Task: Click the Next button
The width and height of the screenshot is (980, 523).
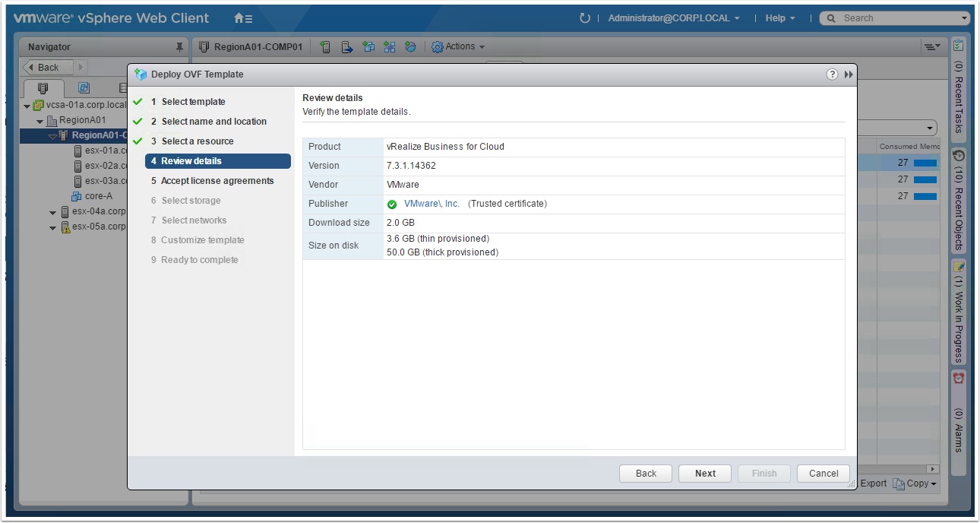Action: point(705,474)
